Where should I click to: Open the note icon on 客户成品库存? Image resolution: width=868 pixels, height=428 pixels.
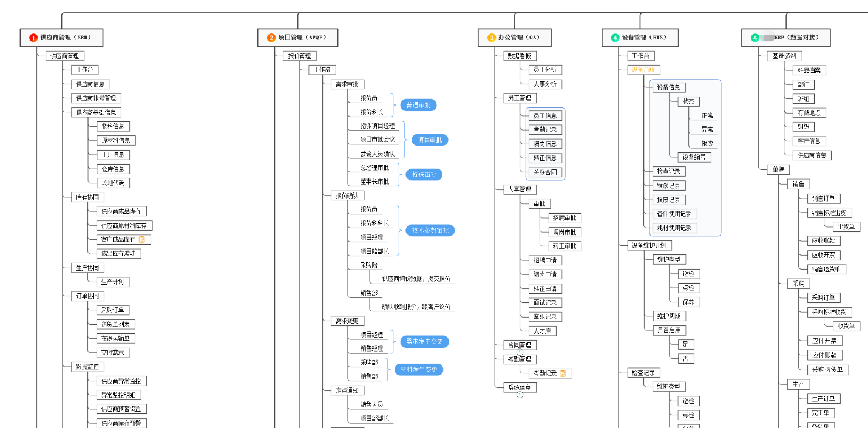(142, 240)
